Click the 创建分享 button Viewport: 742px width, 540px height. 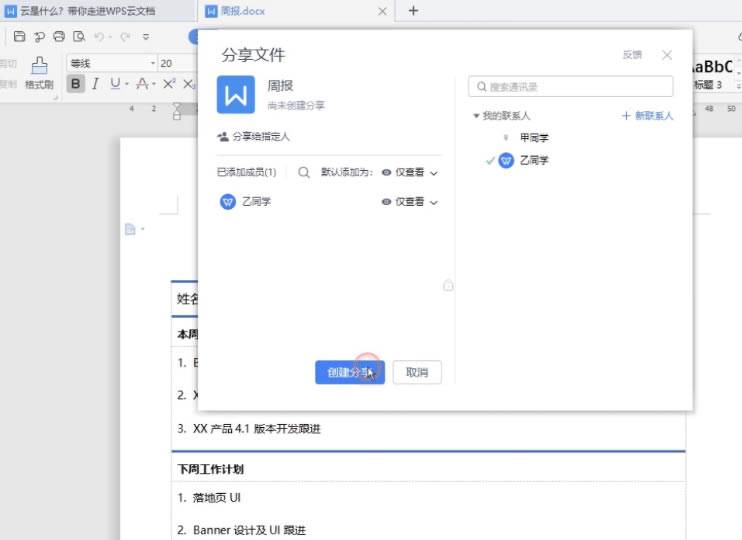pos(349,372)
